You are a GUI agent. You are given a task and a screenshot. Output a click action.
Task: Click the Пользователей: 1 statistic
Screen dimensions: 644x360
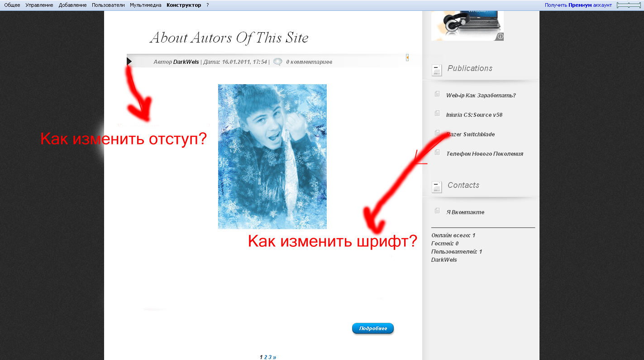[457, 252]
